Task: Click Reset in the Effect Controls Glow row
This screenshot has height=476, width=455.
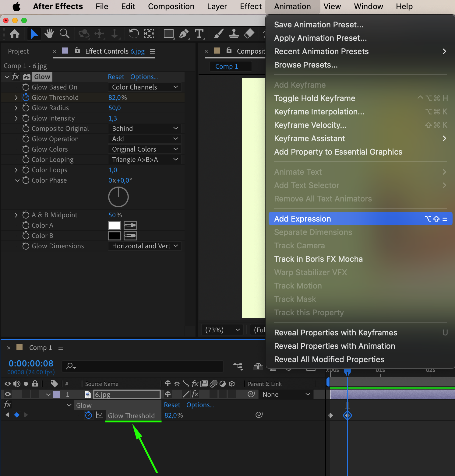Action: click(116, 77)
